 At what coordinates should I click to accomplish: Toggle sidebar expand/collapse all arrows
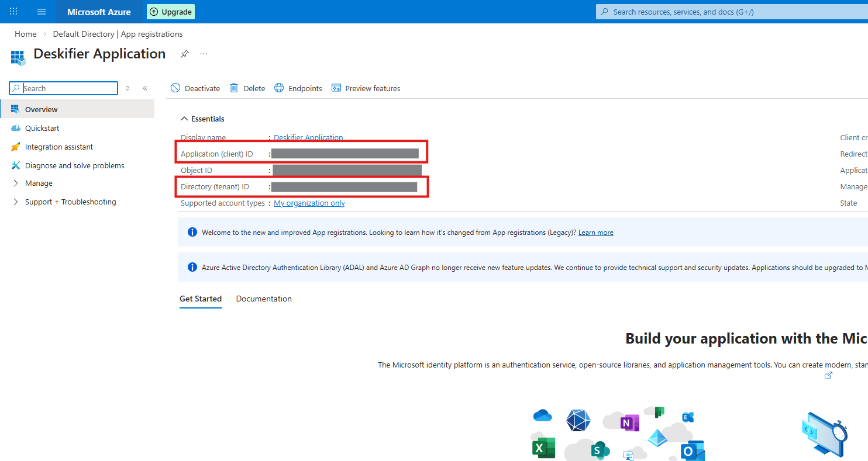128,88
